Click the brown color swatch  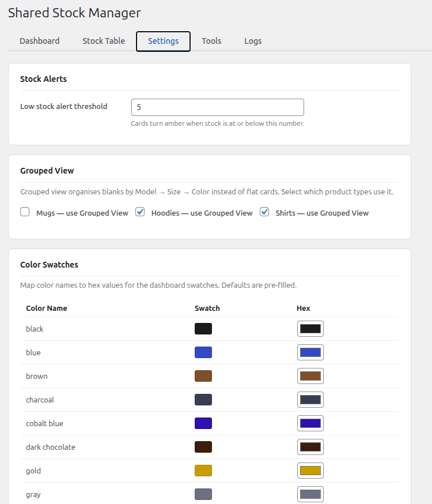[x=203, y=375]
